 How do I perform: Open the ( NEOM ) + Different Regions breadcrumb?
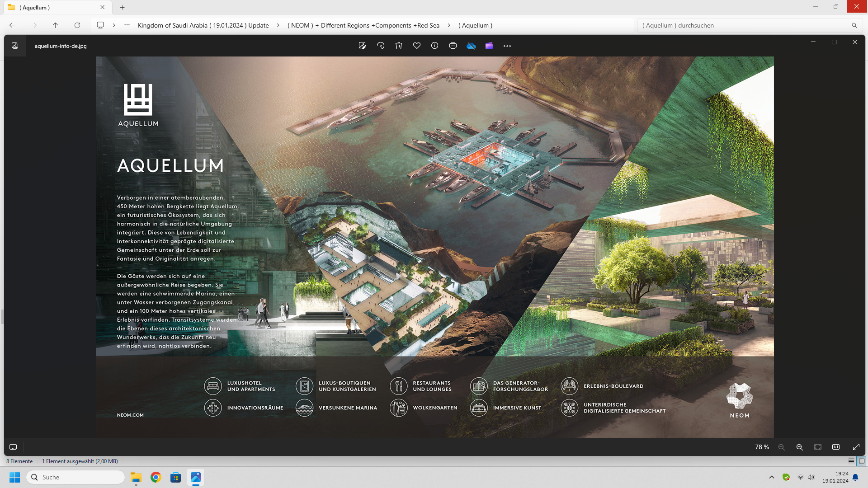click(363, 25)
